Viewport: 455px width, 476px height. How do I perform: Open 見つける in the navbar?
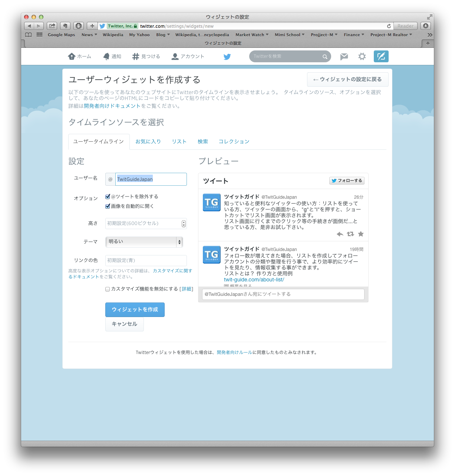[146, 56]
